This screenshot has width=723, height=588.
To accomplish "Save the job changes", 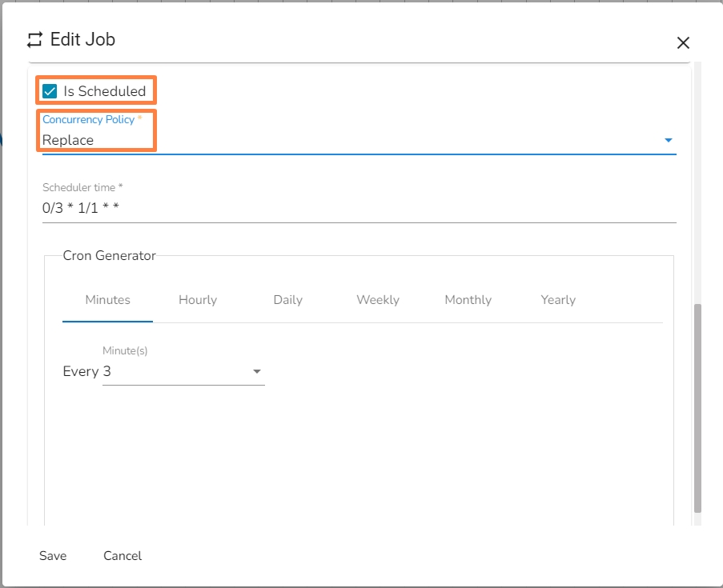I will click(53, 556).
